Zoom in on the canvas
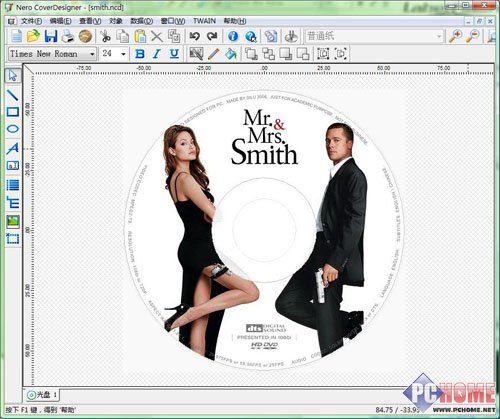Viewport: 500px width, 419px height. [x=455, y=36]
